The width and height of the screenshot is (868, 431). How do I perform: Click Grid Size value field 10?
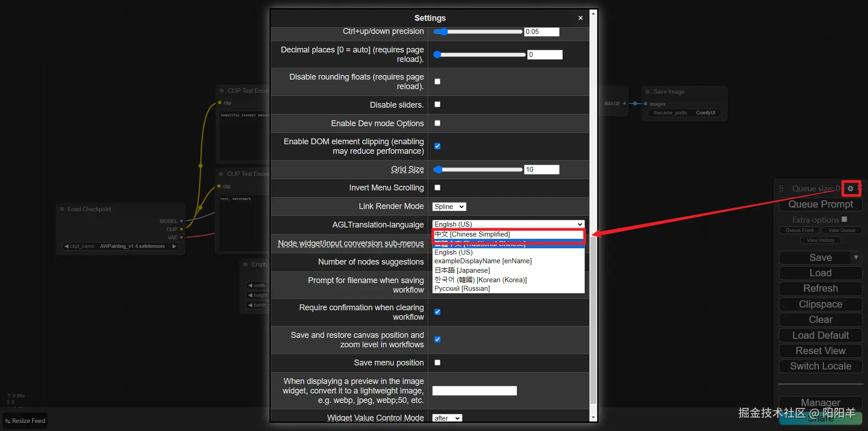point(542,170)
